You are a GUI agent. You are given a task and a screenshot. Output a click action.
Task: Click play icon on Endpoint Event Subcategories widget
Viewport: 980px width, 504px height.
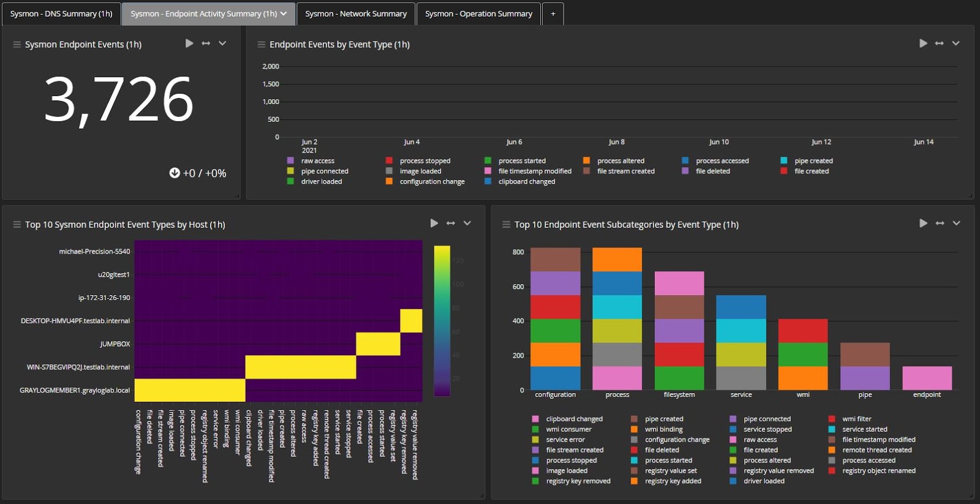pyautogui.click(x=923, y=224)
